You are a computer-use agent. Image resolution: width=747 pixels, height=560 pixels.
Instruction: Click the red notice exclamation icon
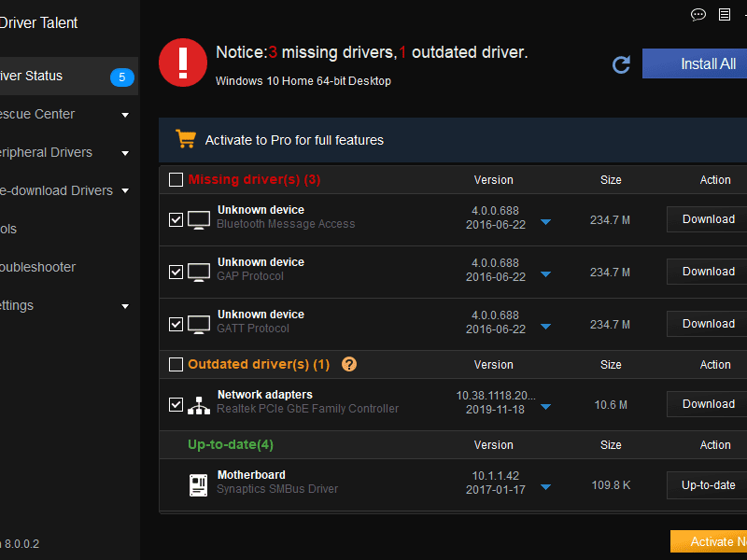point(182,63)
